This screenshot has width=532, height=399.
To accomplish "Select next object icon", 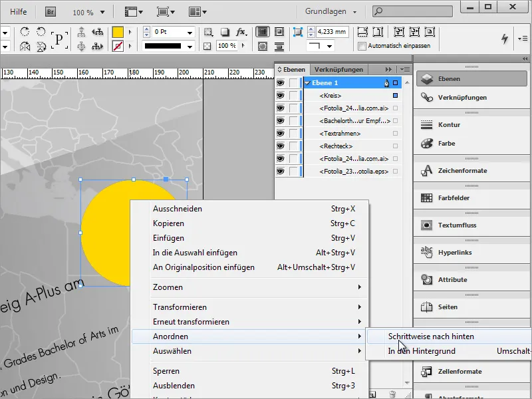I will tap(97, 46).
